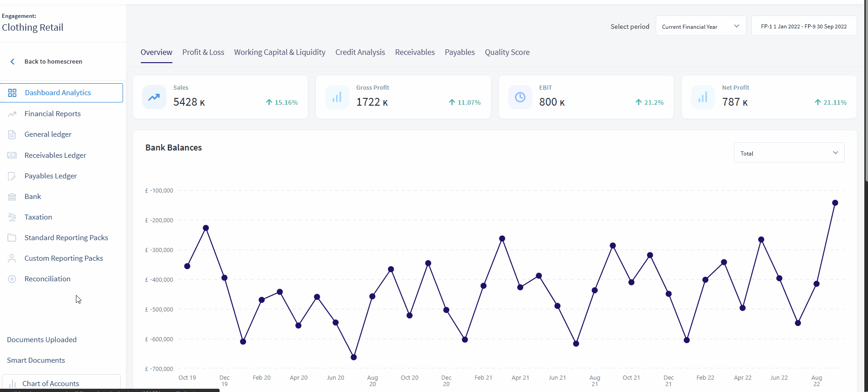Viewport: 868px width, 392px height.
Task: Click the Standard Reporting Packs folder icon
Action: coord(12,238)
